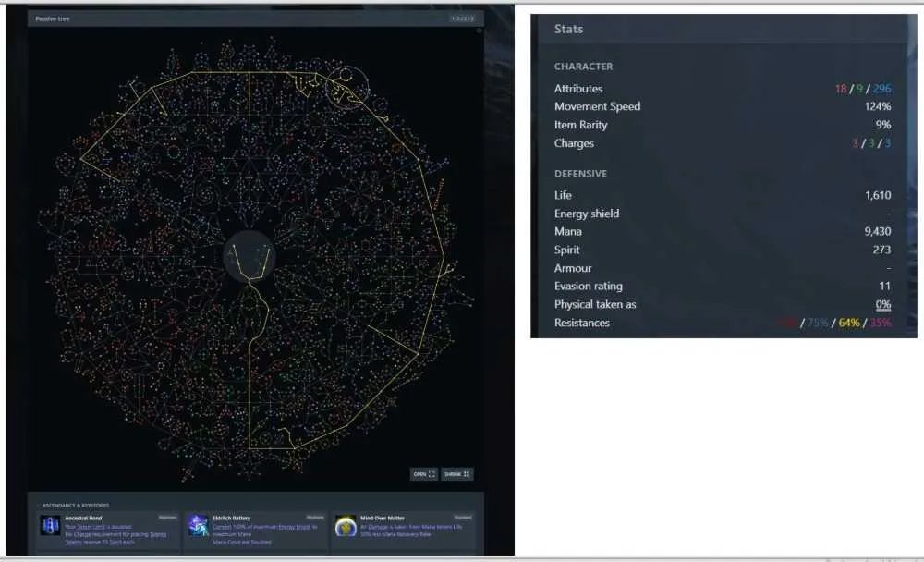
Task: Click the Spirit stat label
Action: (567, 250)
